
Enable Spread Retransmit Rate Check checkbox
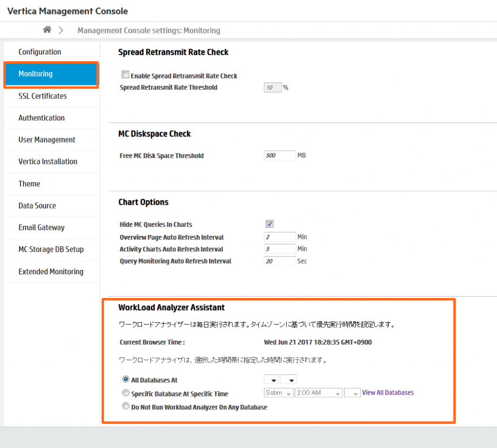[126, 75]
